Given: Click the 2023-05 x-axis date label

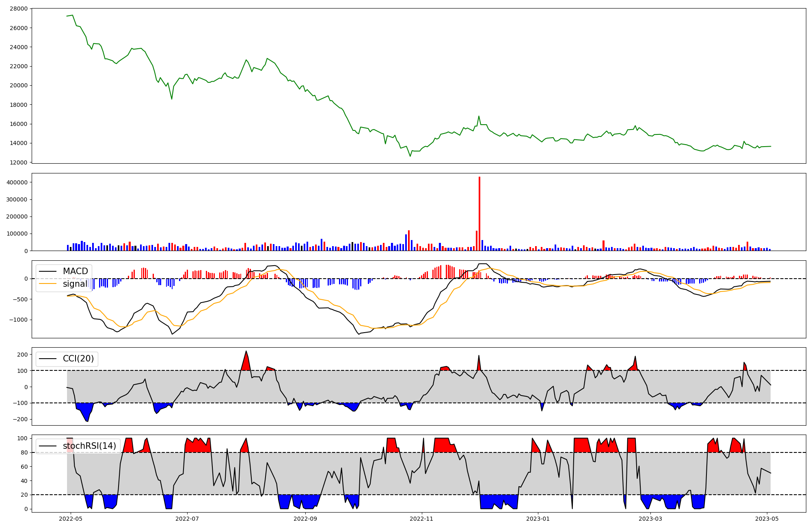Looking at the screenshot, I should click(x=767, y=519).
